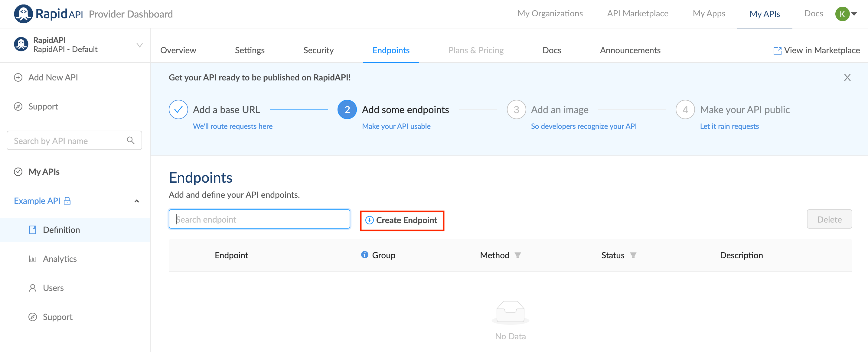868x352 pixels.
Task: Open Analytics from the bar chart icon
Action: pos(32,259)
